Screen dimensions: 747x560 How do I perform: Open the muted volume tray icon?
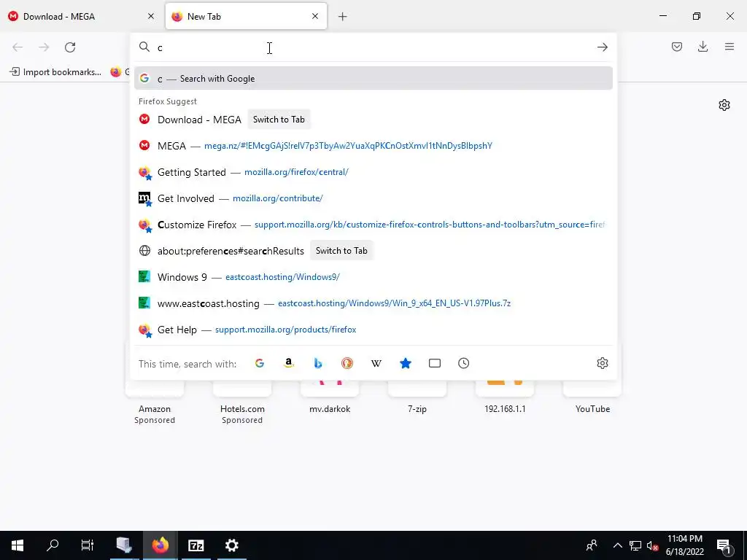[x=652, y=545]
